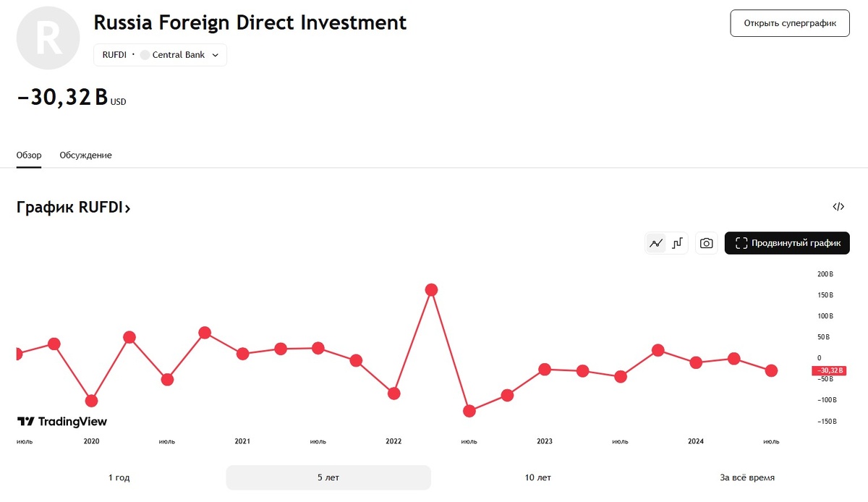868x502 pixels.
Task: Click the Открыть суперграфик button
Action: [x=790, y=23]
